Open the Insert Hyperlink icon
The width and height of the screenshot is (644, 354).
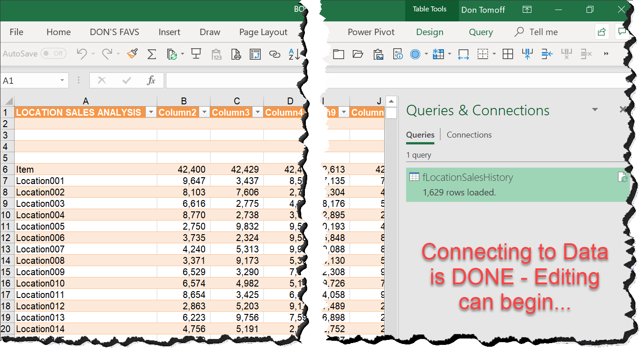[x=275, y=54]
